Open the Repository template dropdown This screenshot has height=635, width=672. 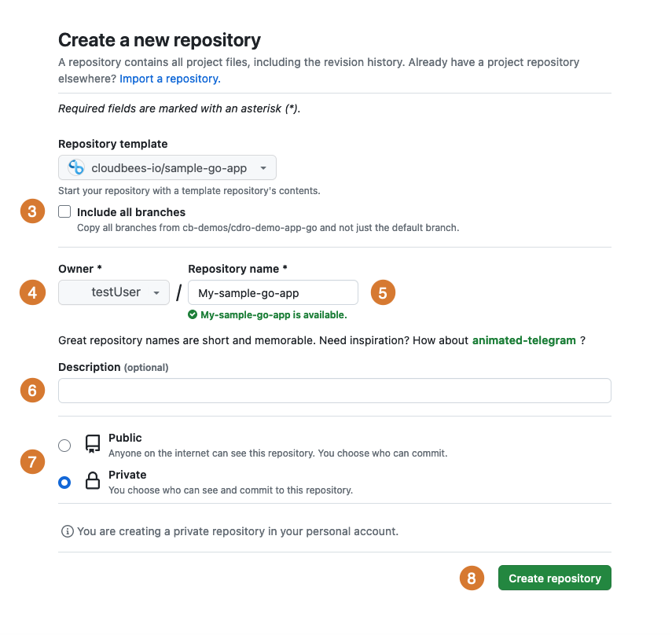tap(166, 167)
